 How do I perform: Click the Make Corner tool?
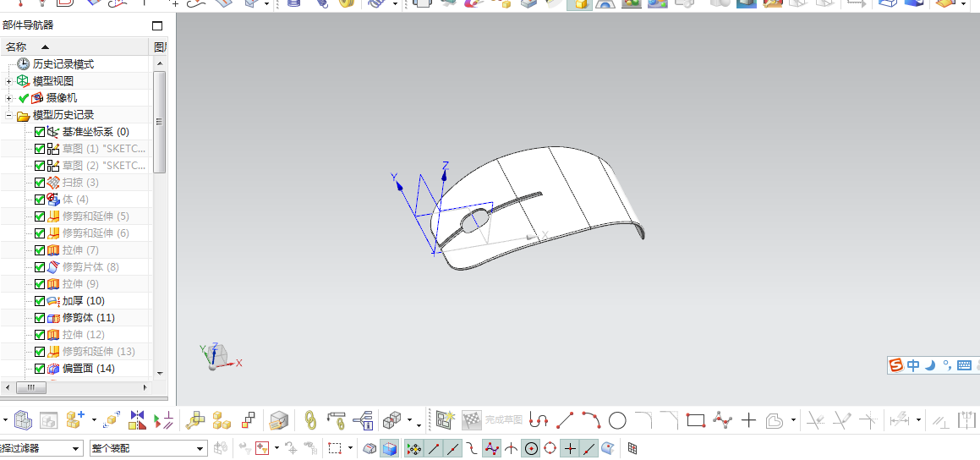(868, 420)
